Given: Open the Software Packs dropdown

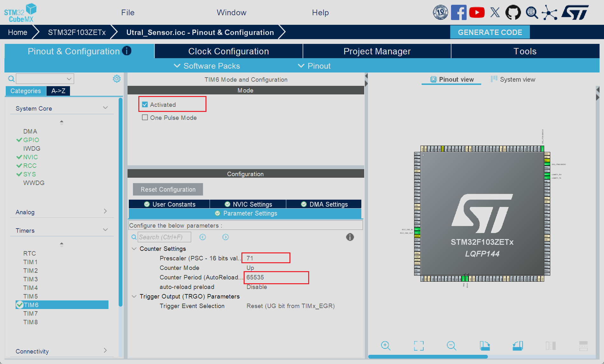Looking at the screenshot, I should tap(207, 66).
